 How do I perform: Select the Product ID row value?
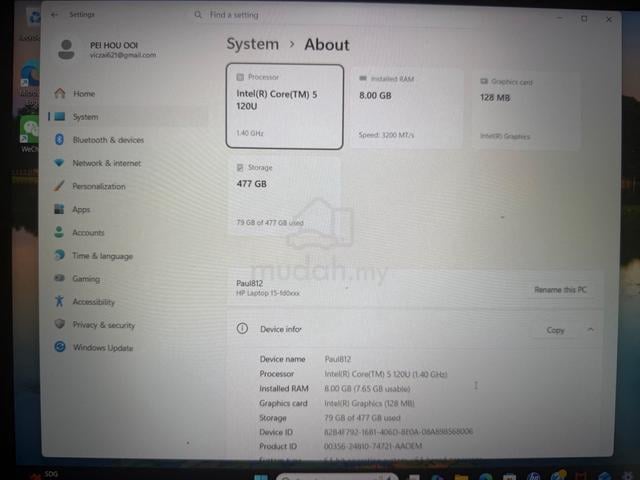(x=373, y=446)
